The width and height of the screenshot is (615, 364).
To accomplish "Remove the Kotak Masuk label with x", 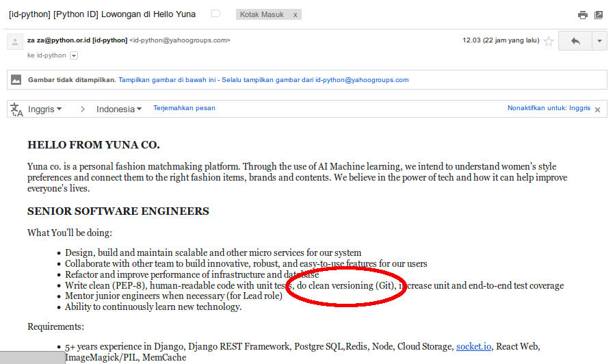I will click(295, 15).
